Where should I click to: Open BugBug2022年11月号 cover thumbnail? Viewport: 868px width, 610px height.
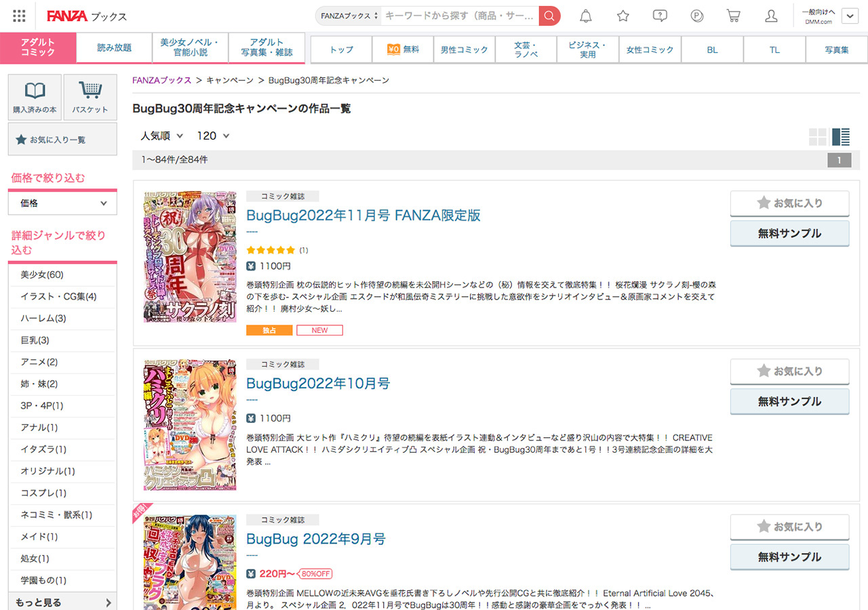coord(190,257)
